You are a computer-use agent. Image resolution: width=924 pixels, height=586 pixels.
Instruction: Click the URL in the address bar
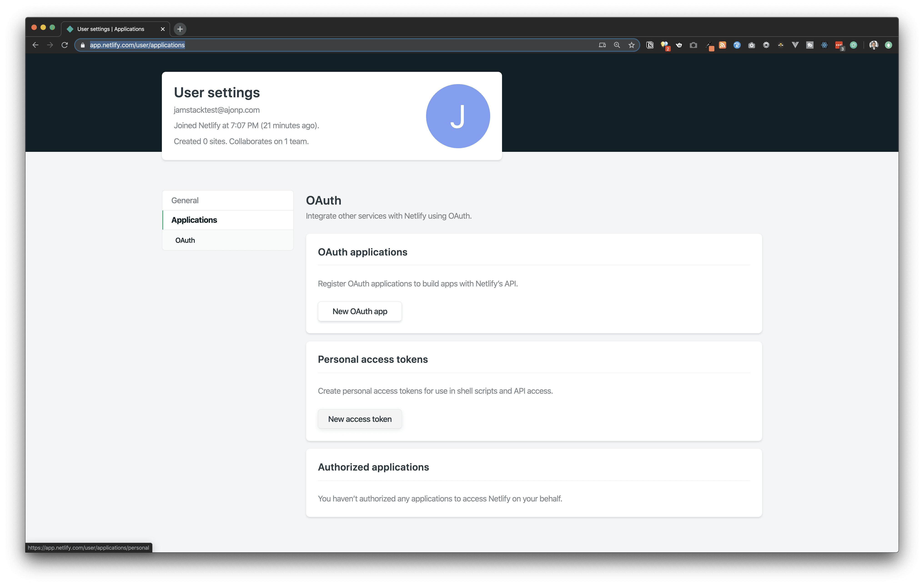tap(137, 45)
